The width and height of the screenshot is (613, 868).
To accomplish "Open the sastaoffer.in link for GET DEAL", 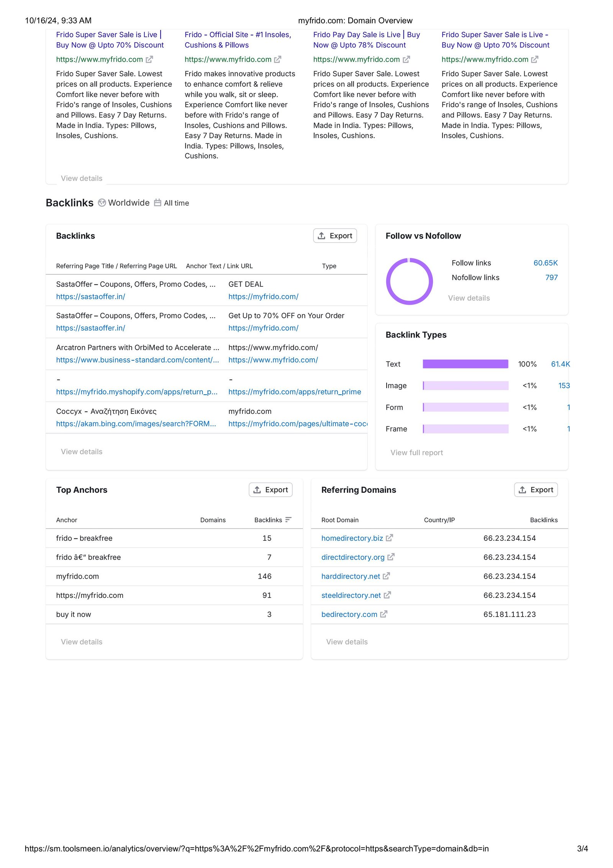I will click(90, 297).
